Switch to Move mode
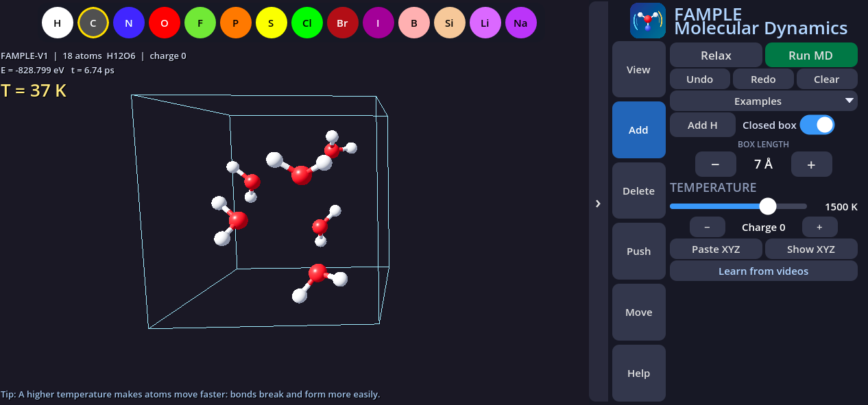 [x=638, y=312]
